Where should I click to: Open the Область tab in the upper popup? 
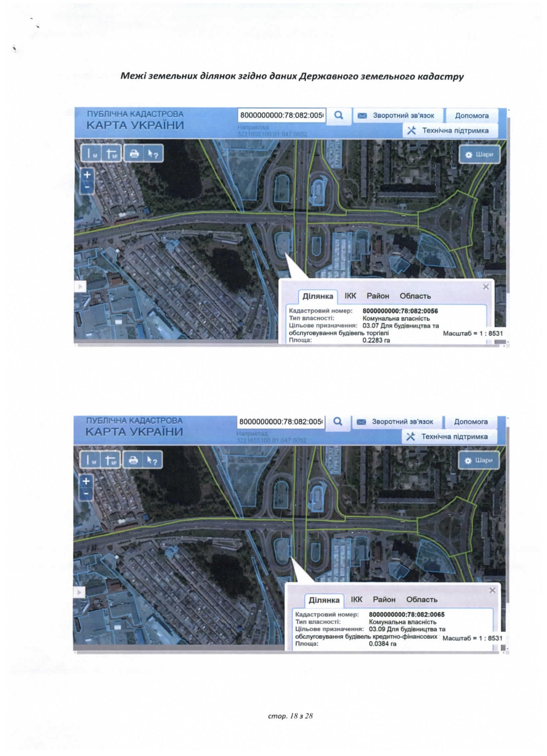[415, 296]
